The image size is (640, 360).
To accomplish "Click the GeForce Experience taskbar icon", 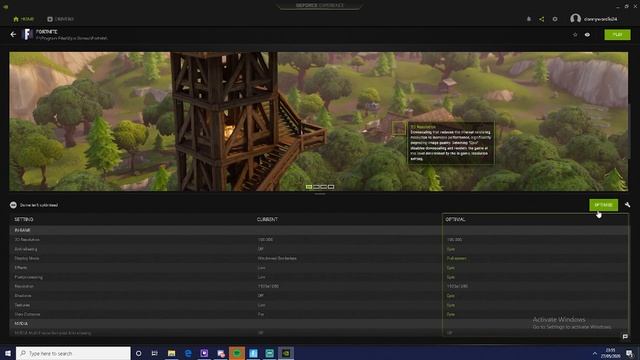I will 286,353.
